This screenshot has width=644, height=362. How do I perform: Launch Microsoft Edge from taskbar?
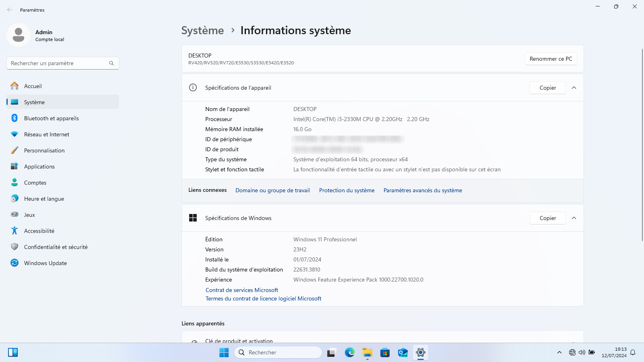[349, 352]
